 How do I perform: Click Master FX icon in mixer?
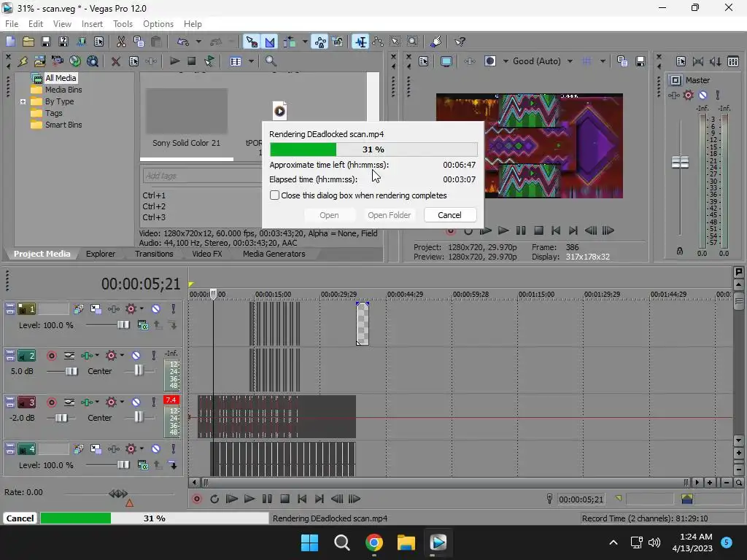coord(675,96)
